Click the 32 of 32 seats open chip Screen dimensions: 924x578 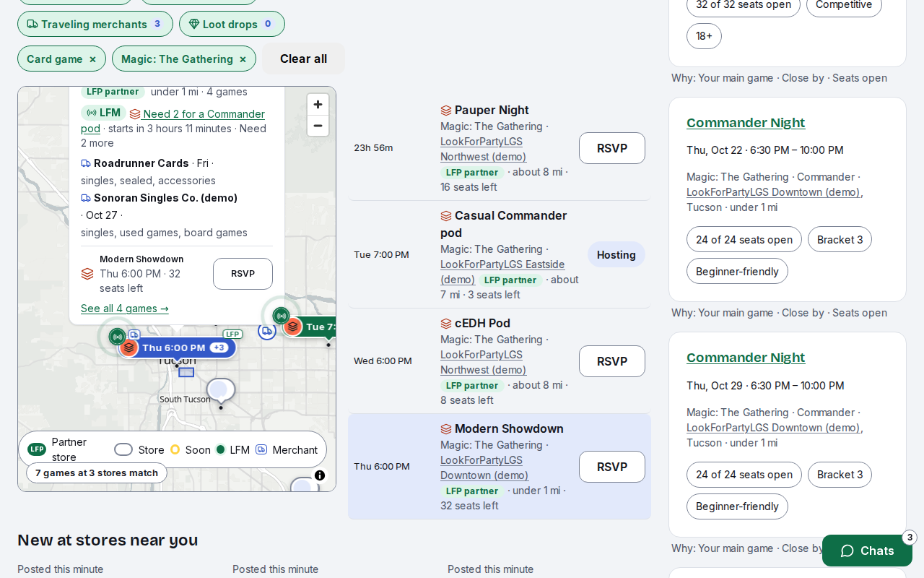[744, 4]
